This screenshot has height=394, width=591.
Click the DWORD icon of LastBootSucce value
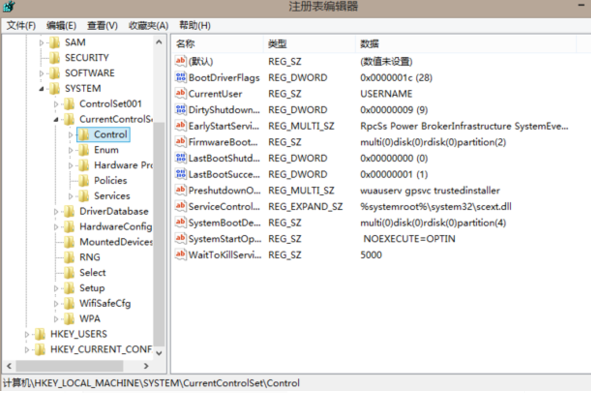[181, 174]
